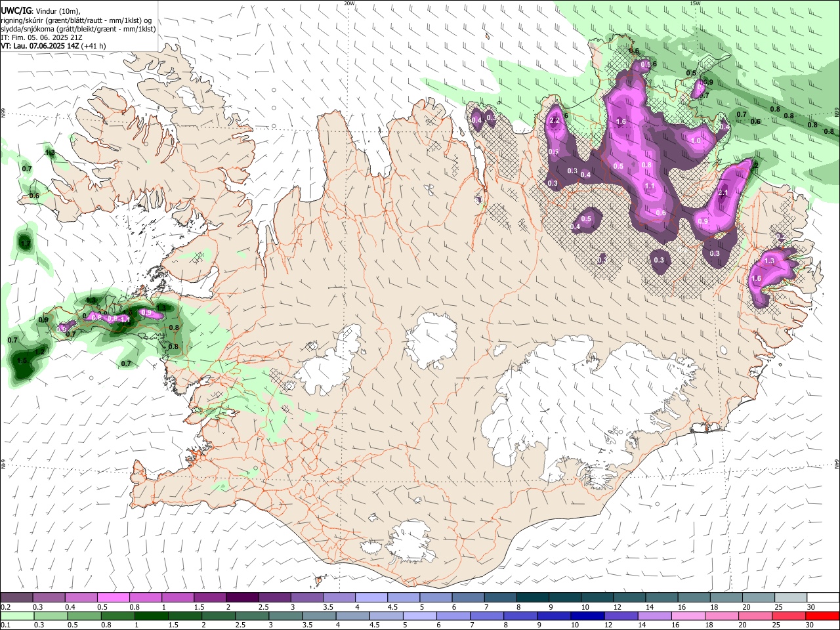Click the '20W' longitude label
This screenshot has width=840, height=630.
click(x=350, y=3)
